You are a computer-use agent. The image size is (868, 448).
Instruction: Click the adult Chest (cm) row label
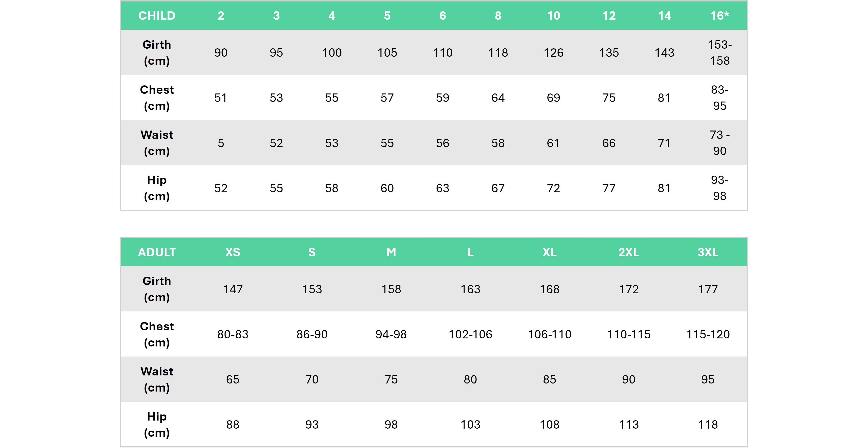coord(157,334)
